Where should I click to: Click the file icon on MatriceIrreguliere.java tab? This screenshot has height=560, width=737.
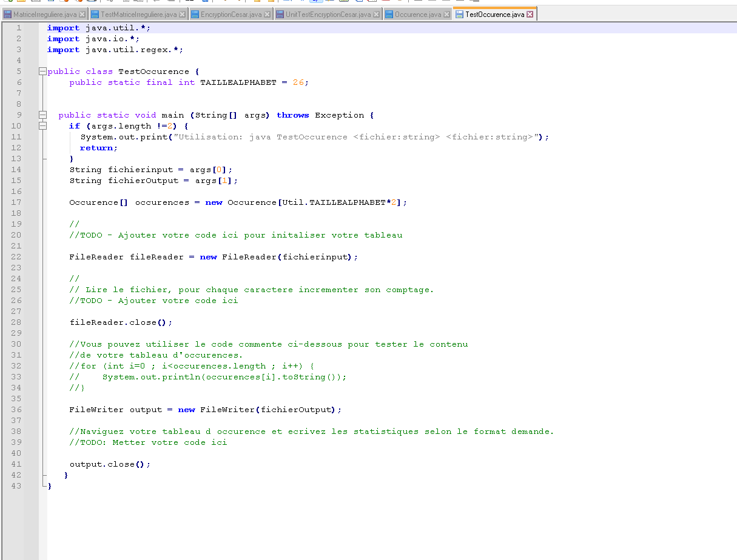click(8, 15)
